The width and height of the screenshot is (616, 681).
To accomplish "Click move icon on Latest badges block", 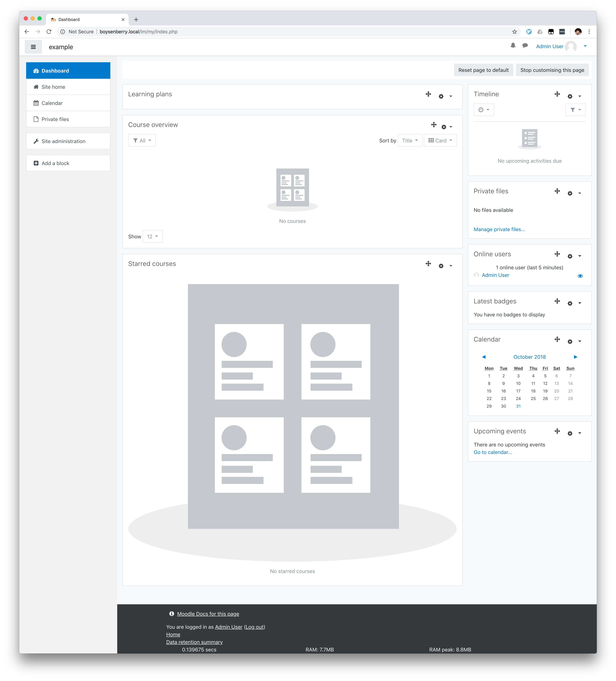I will (557, 301).
